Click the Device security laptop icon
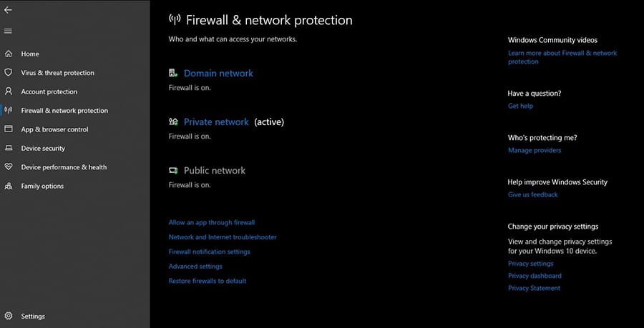Viewport: 644px width, 328px height. [x=8, y=148]
